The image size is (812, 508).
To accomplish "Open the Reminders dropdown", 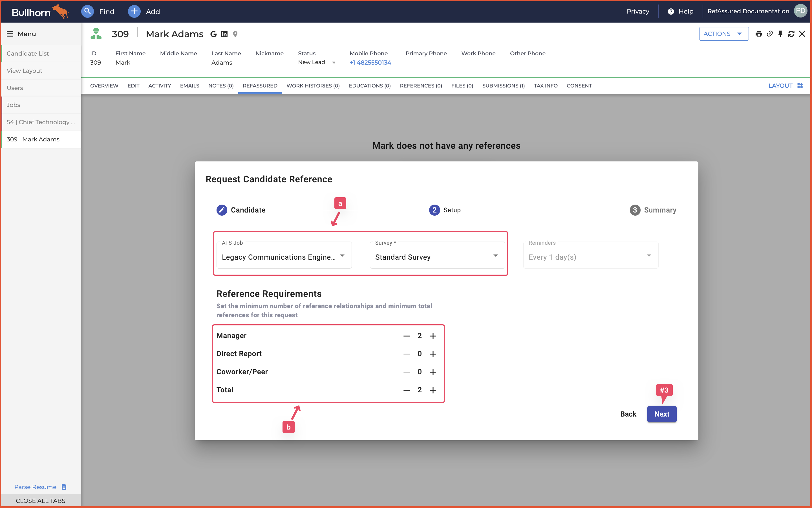I will 591,255.
